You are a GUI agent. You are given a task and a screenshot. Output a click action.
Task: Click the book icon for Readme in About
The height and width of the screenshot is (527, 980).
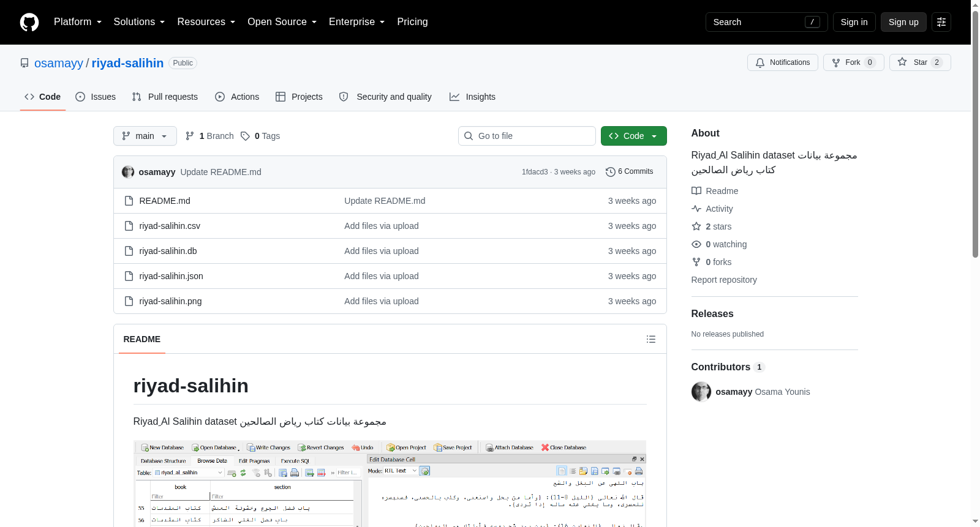[x=696, y=191]
